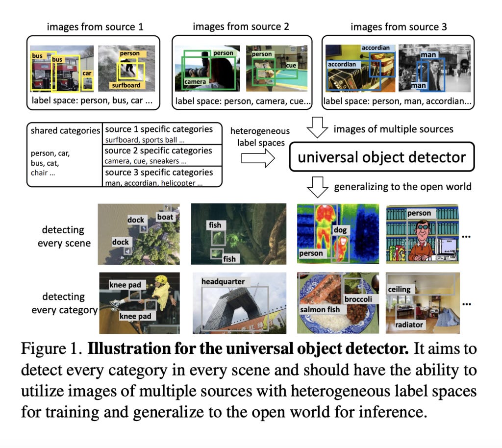This screenshot has width=502, height=448.
Task: Select the headquarter building image
Action: pyautogui.click(x=239, y=303)
